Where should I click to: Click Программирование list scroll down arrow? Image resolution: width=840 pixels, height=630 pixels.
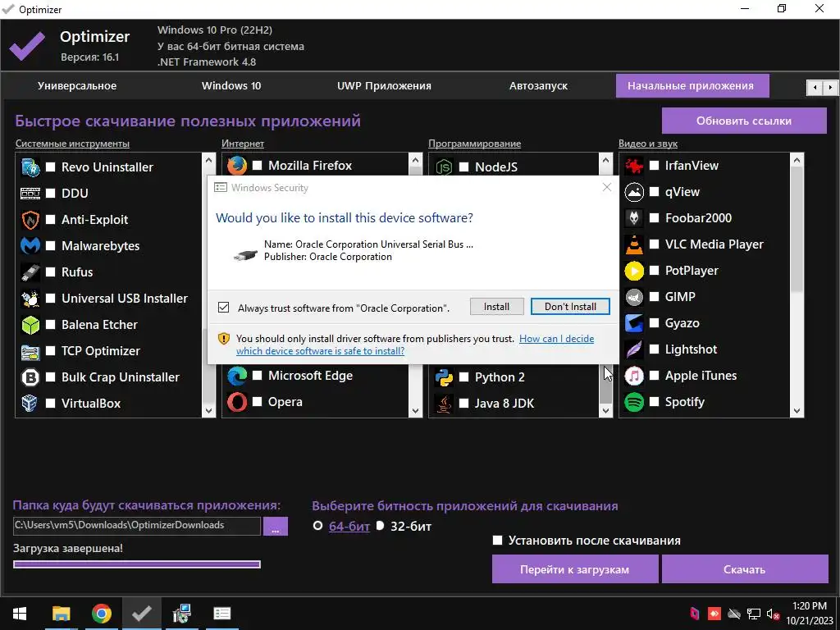[605, 411]
